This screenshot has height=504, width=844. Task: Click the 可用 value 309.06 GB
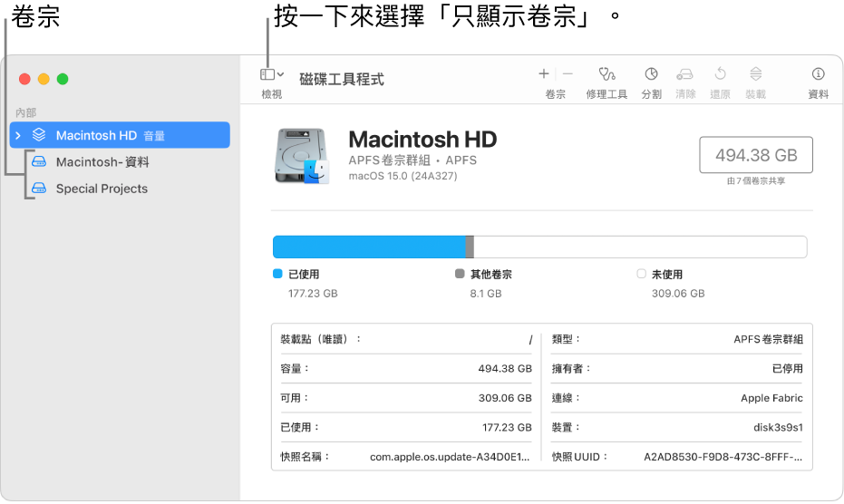(505, 398)
